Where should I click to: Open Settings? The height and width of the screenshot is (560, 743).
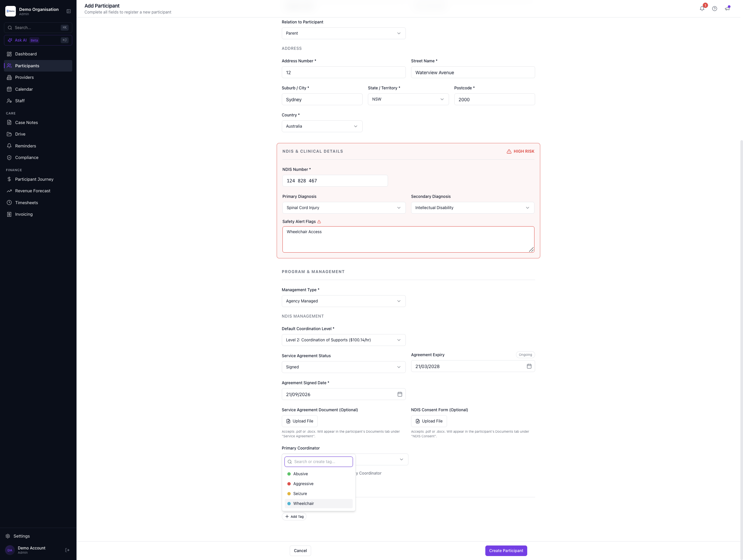click(38, 536)
